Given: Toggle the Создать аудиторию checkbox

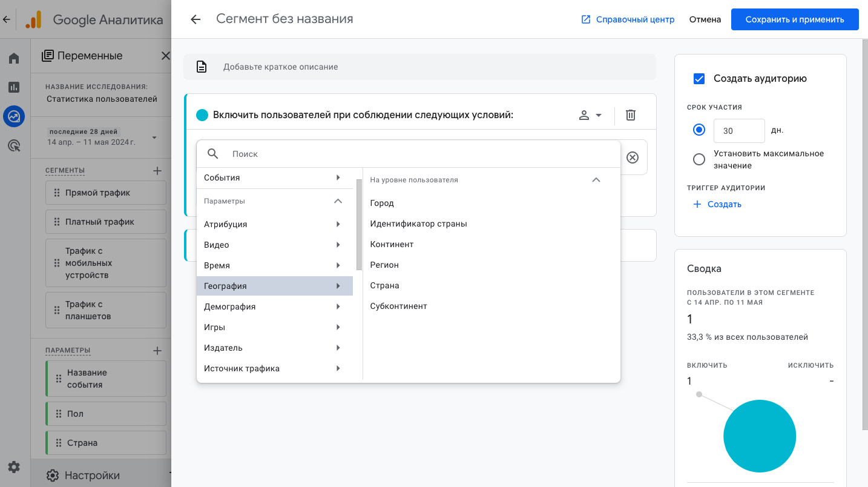Looking at the screenshot, I should tap(699, 79).
